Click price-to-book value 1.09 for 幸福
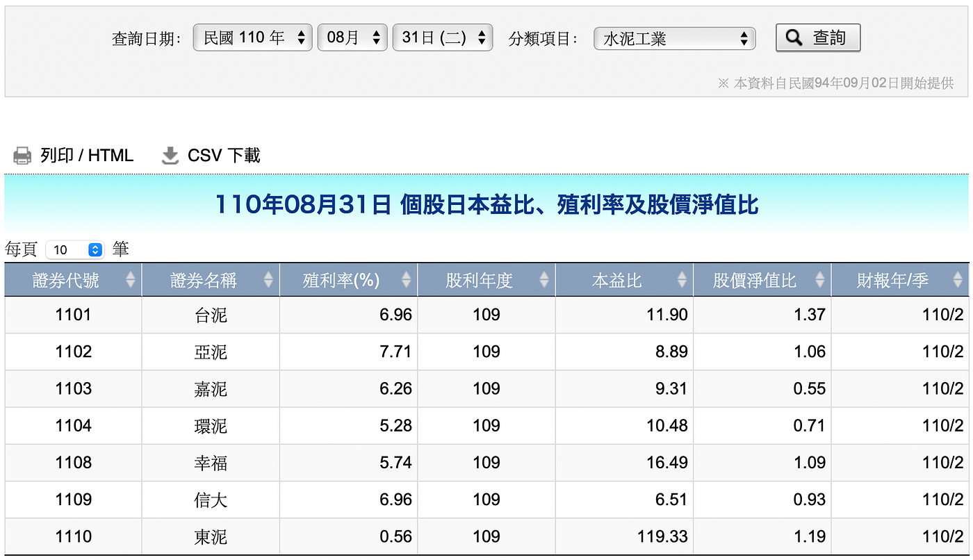This screenshot has width=973, height=560. click(810, 462)
